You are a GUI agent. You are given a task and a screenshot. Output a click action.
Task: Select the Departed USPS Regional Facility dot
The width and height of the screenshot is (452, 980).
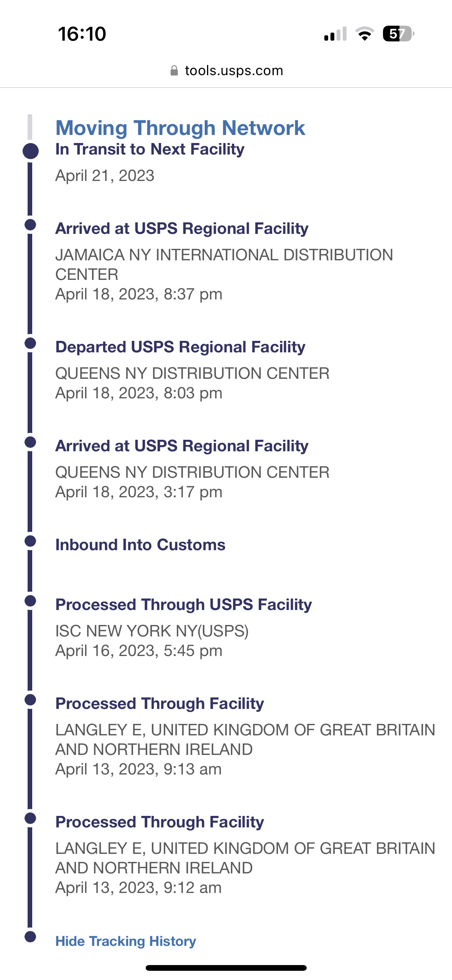pyautogui.click(x=30, y=343)
